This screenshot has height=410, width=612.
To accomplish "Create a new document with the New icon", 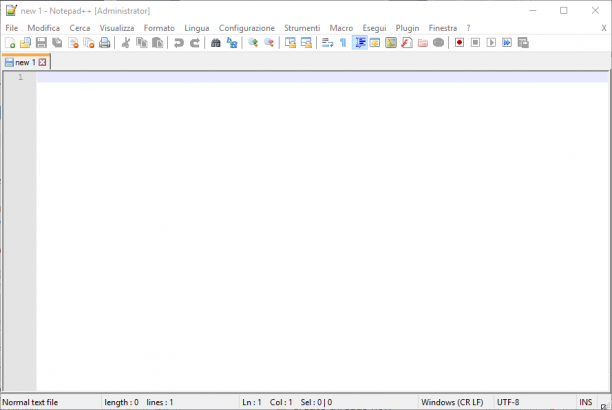I will pos(10,43).
